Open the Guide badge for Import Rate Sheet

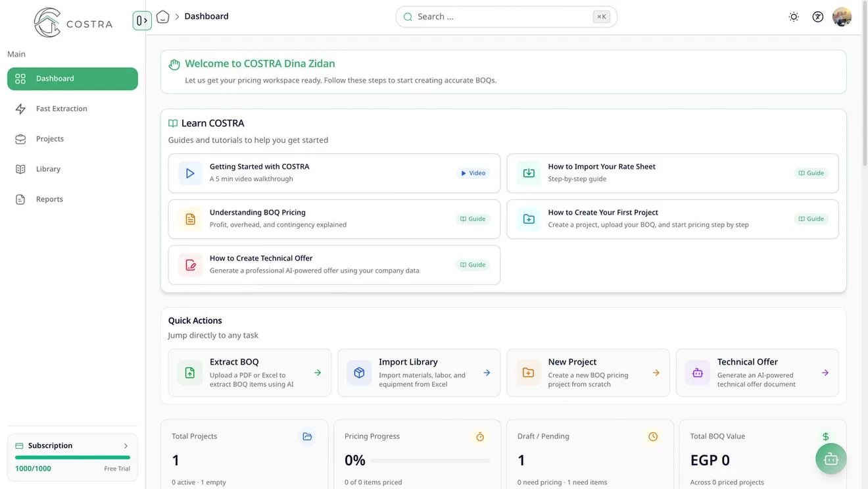coord(811,174)
